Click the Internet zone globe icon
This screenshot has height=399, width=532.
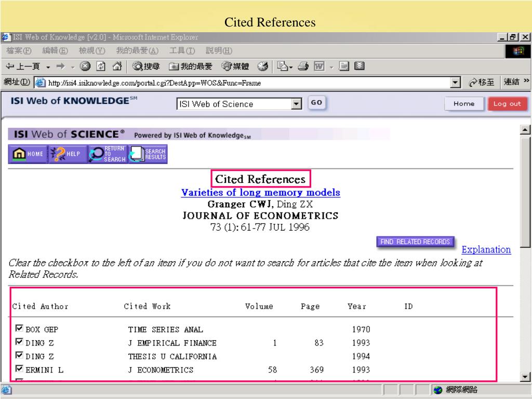tap(437, 390)
